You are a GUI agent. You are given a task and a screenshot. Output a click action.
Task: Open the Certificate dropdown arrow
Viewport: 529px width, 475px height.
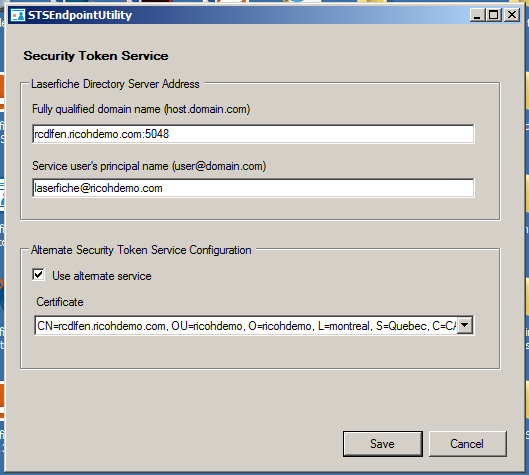[x=465, y=325]
